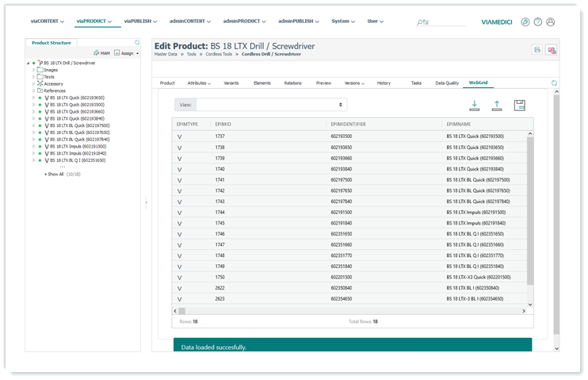Expand the Images folder in tree
The width and height of the screenshot is (588, 380).
(34, 70)
